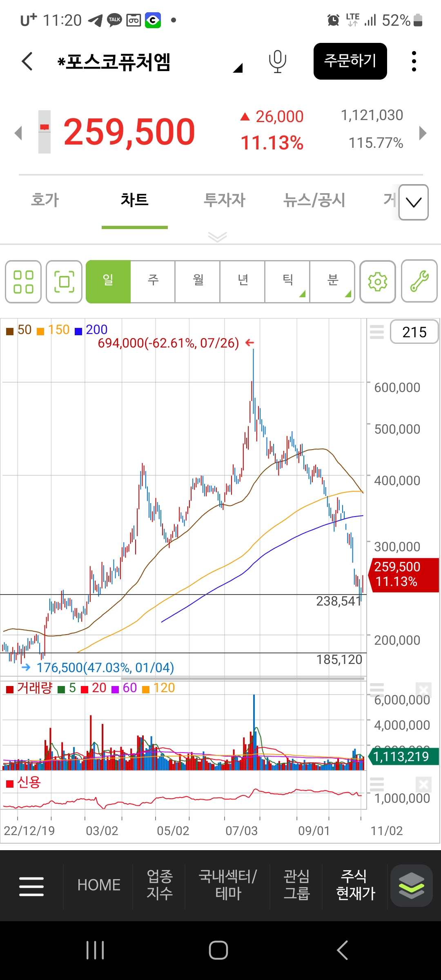Tap the green layers stack icon
This screenshot has height=980, width=441.
[x=411, y=886]
